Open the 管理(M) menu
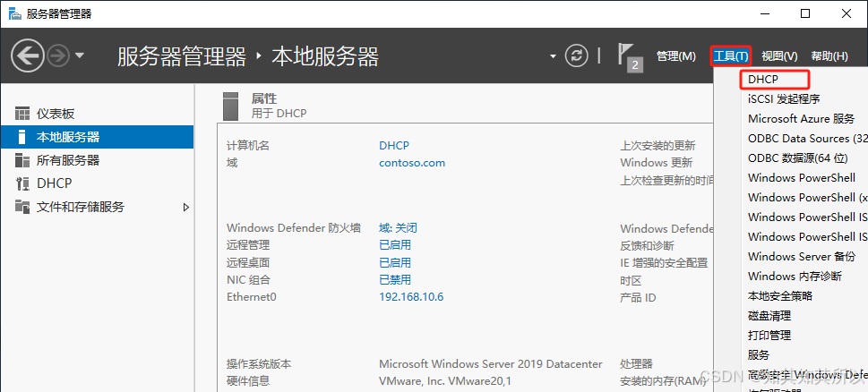The width and height of the screenshot is (868, 392). 676,55
